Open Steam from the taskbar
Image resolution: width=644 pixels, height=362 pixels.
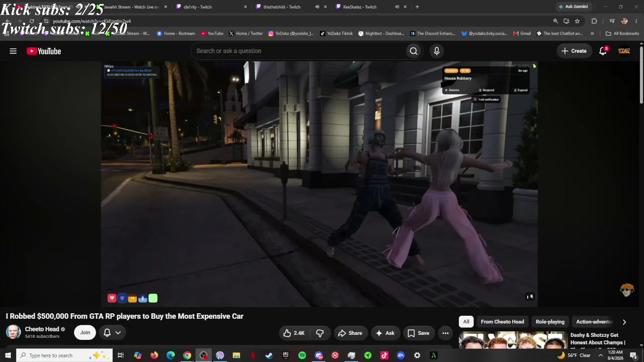(x=269, y=355)
